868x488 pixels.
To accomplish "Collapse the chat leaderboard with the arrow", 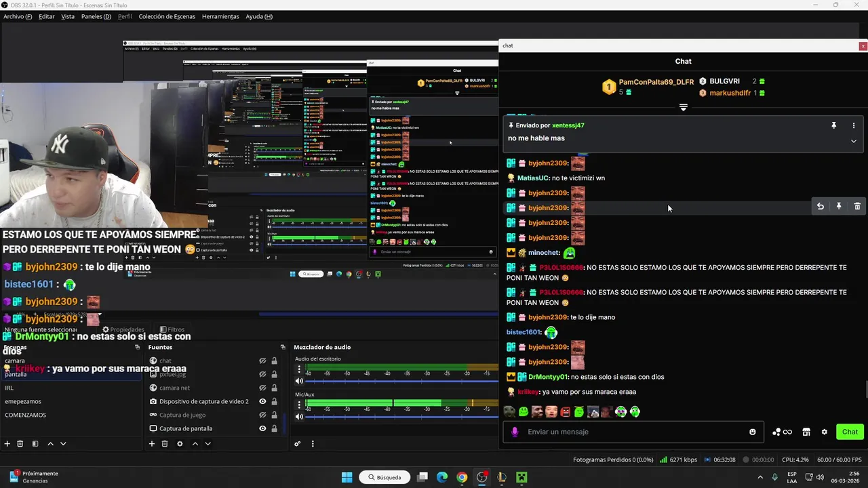I will pos(683,108).
